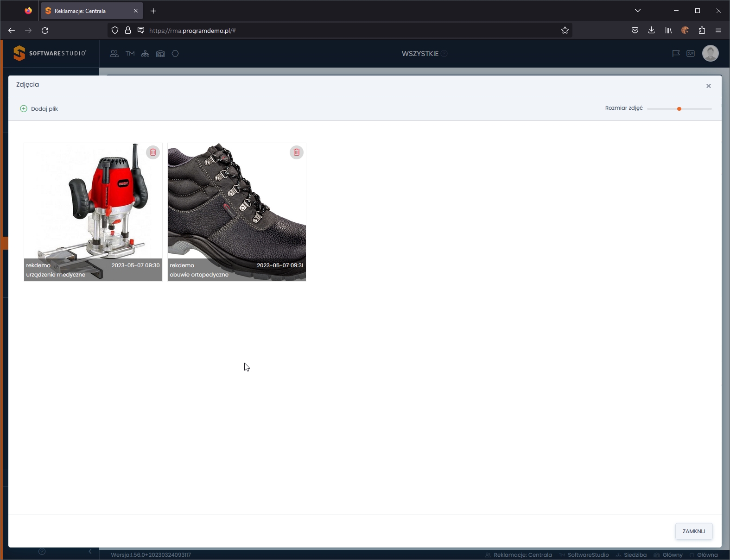Adjust the Rozmiar zdjęć slider handle
Screen dimensions: 730x560
[679, 109]
